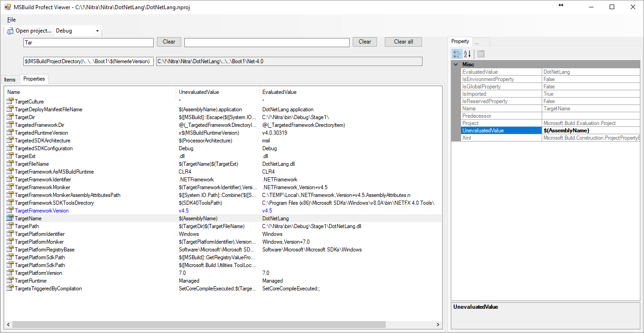Click the icon beside TargetExt
644x333 pixels.
(10, 156)
